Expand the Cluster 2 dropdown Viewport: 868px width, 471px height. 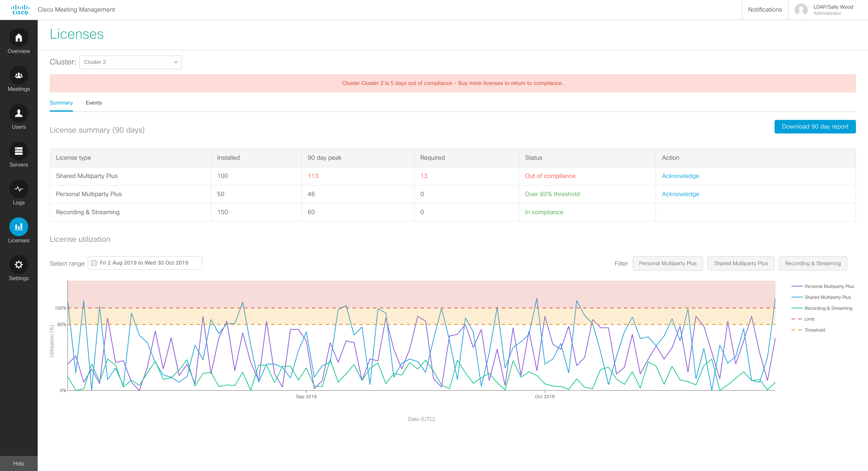(x=130, y=62)
